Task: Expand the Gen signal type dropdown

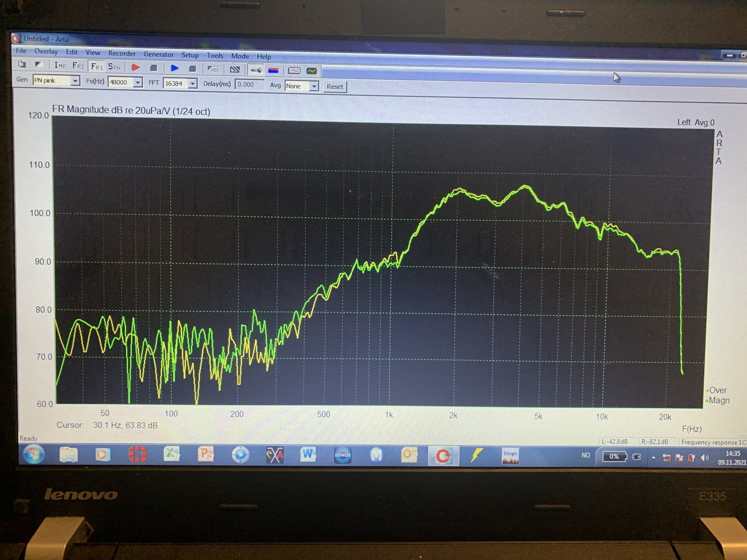Action: tap(75, 81)
